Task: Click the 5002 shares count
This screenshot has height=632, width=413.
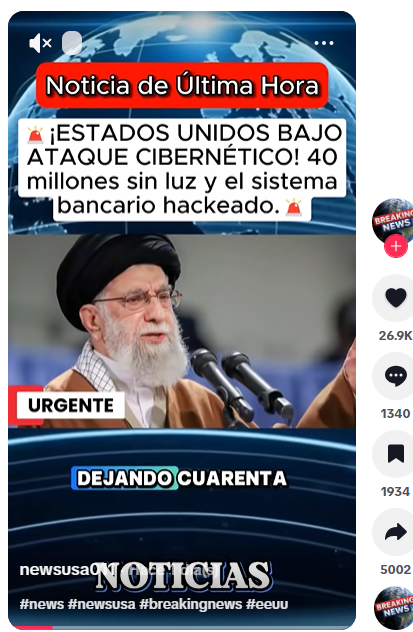Action: [x=395, y=570]
